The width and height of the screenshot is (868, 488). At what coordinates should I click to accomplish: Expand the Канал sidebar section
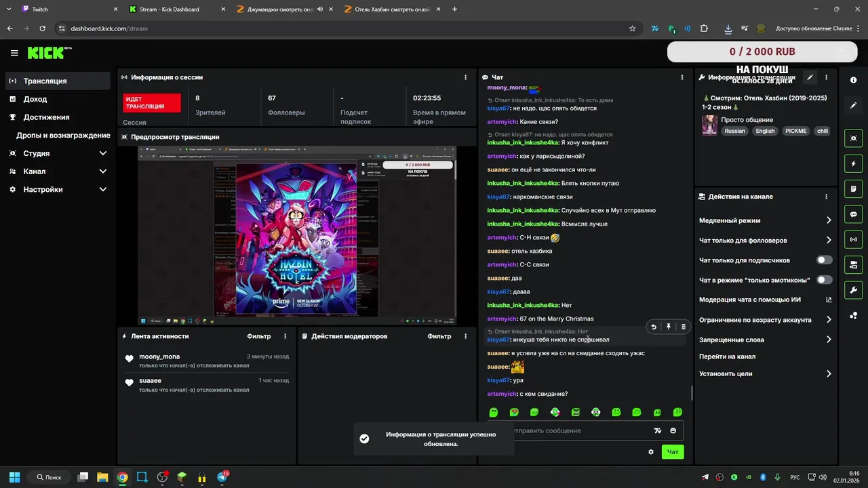pyautogui.click(x=58, y=171)
